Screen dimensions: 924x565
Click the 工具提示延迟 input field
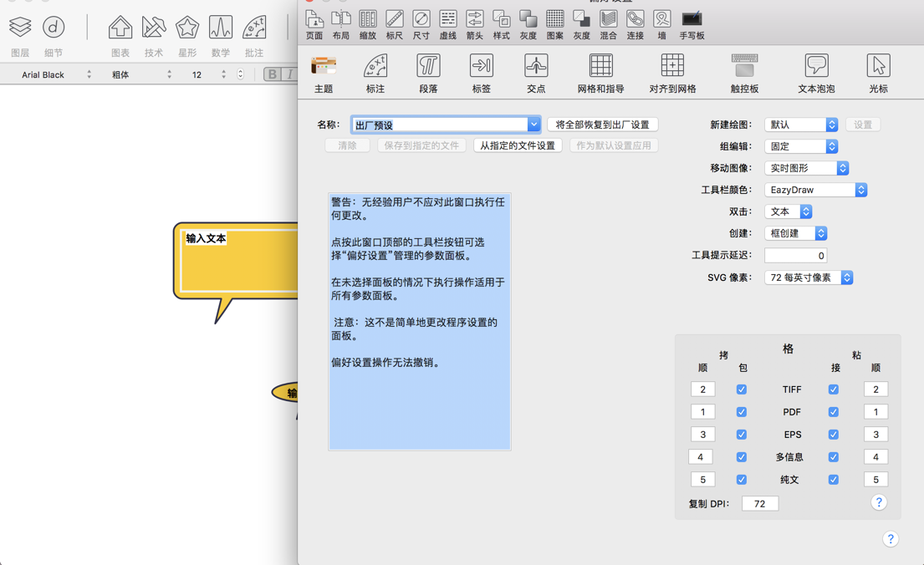click(795, 255)
